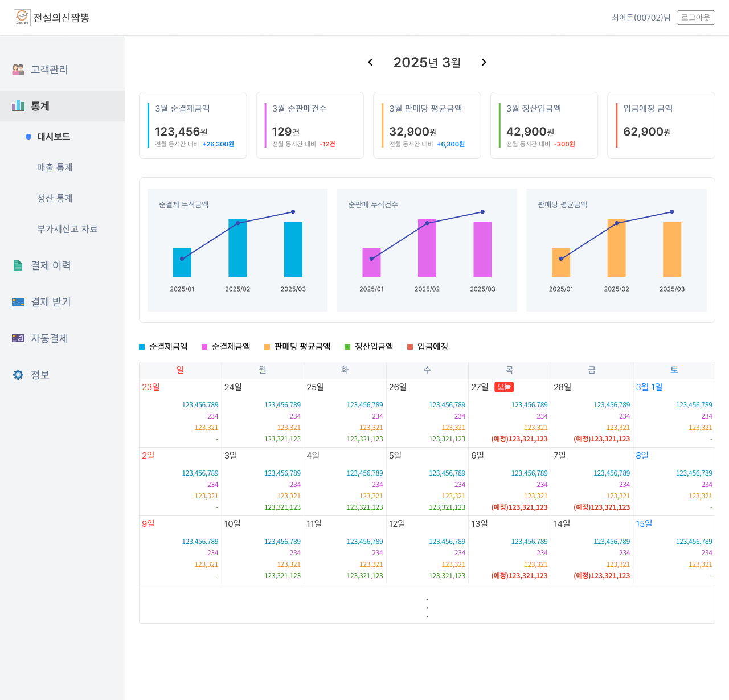Click the 3월 순결제금액 summary card
The width and height of the screenshot is (729, 700).
click(193, 125)
